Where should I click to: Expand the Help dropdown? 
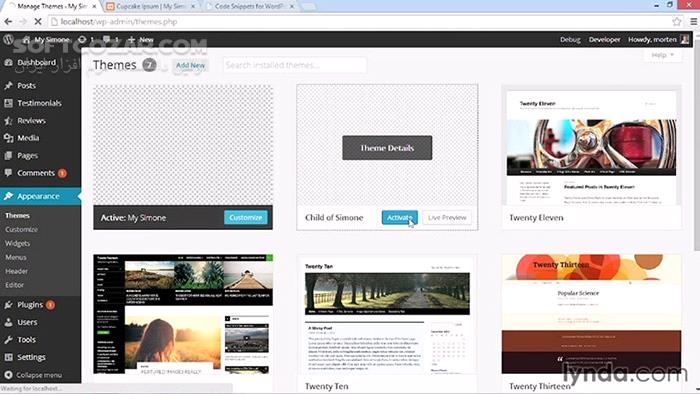pyautogui.click(x=662, y=55)
